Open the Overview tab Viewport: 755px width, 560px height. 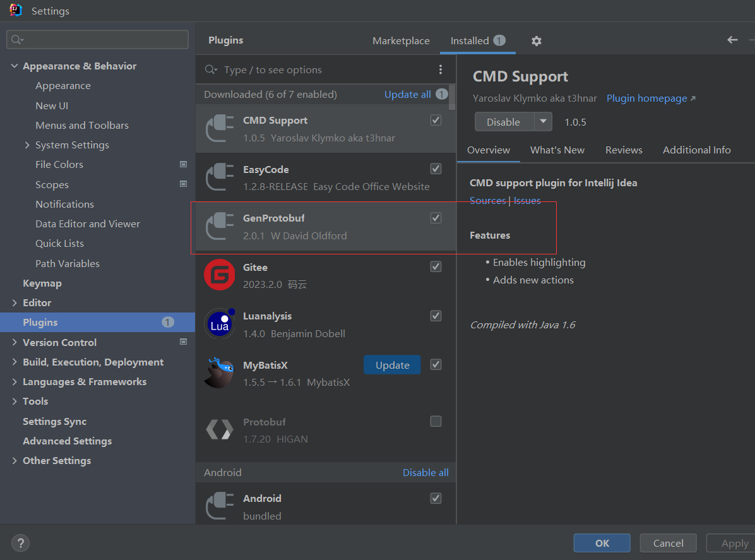(x=488, y=150)
